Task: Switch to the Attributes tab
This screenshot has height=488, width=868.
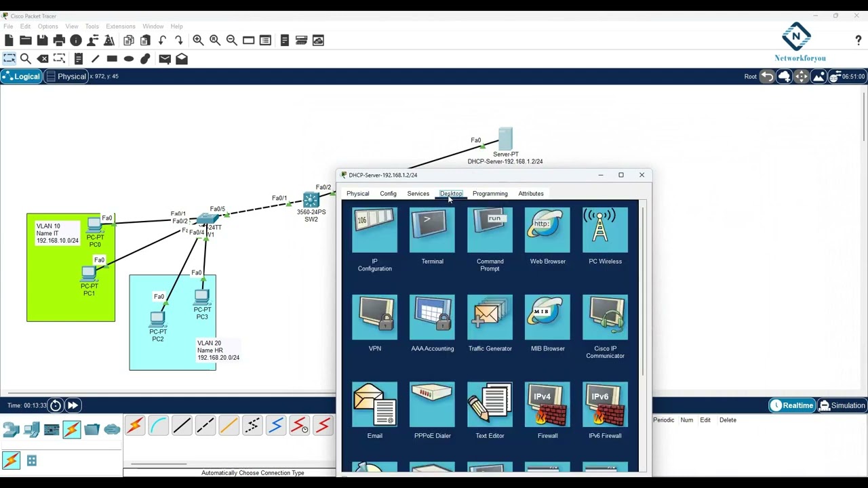Action: (530, 194)
